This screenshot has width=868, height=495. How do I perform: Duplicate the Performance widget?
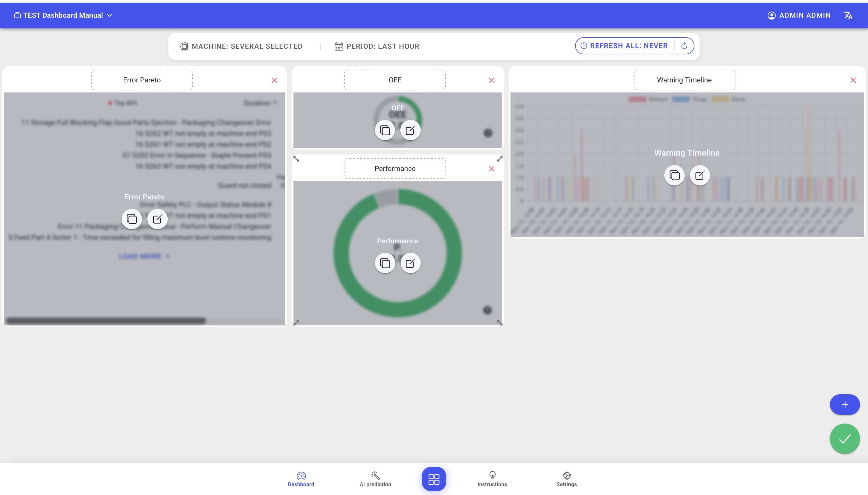(x=385, y=263)
